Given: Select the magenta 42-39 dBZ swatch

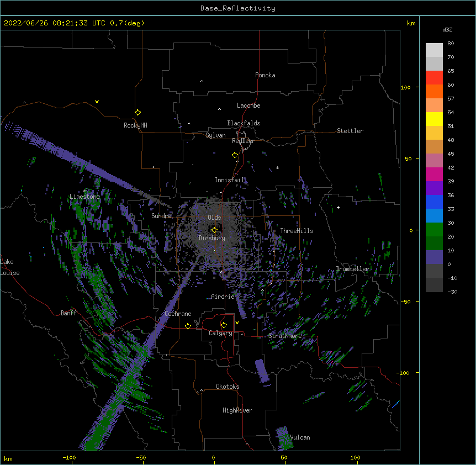Looking at the screenshot, I should (434, 174).
